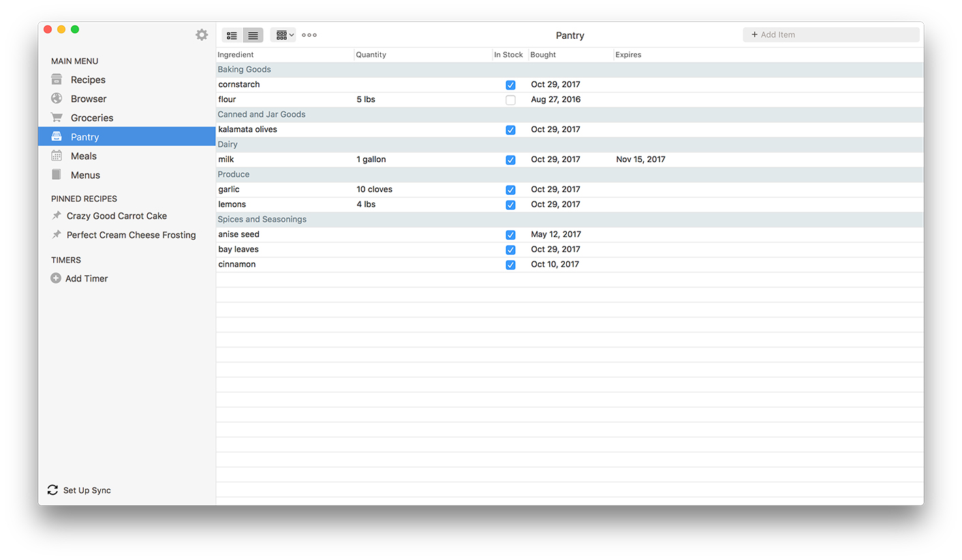This screenshot has height=560, width=962.
Task: Sort by the Ingredient column header
Action: coord(236,55)
